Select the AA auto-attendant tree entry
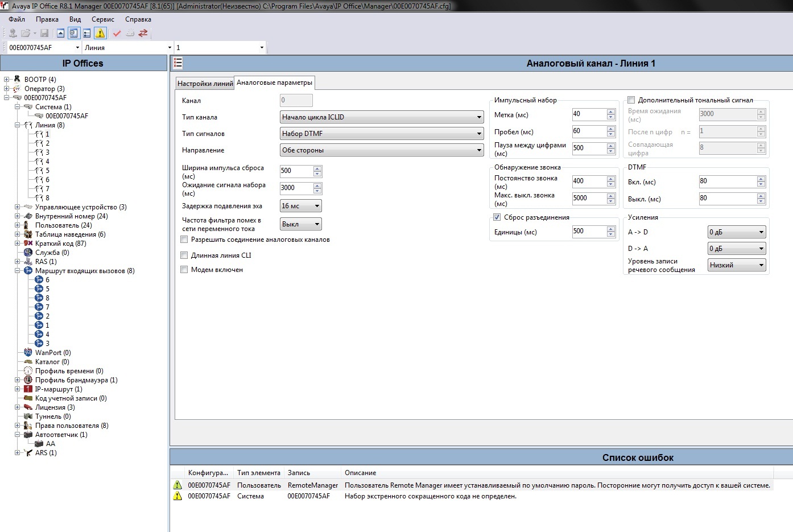The height and width of the screenshot is (532, 793). coord(51,444)
